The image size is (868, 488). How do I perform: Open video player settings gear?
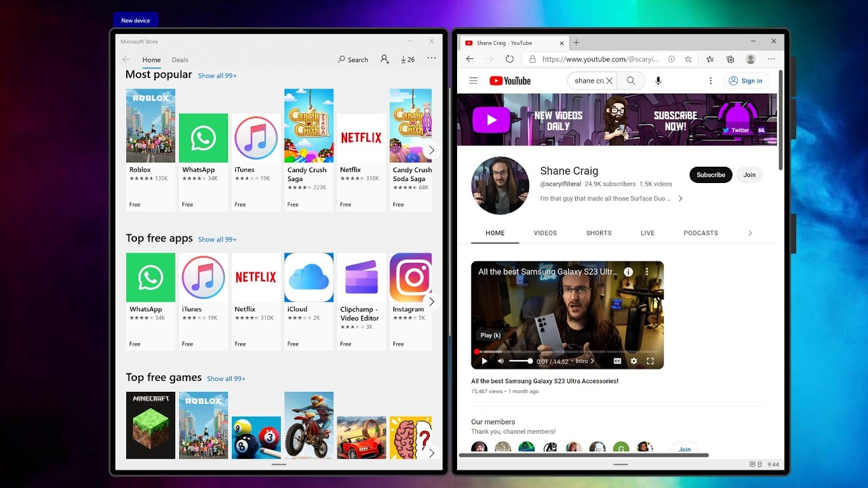[634, 361]
